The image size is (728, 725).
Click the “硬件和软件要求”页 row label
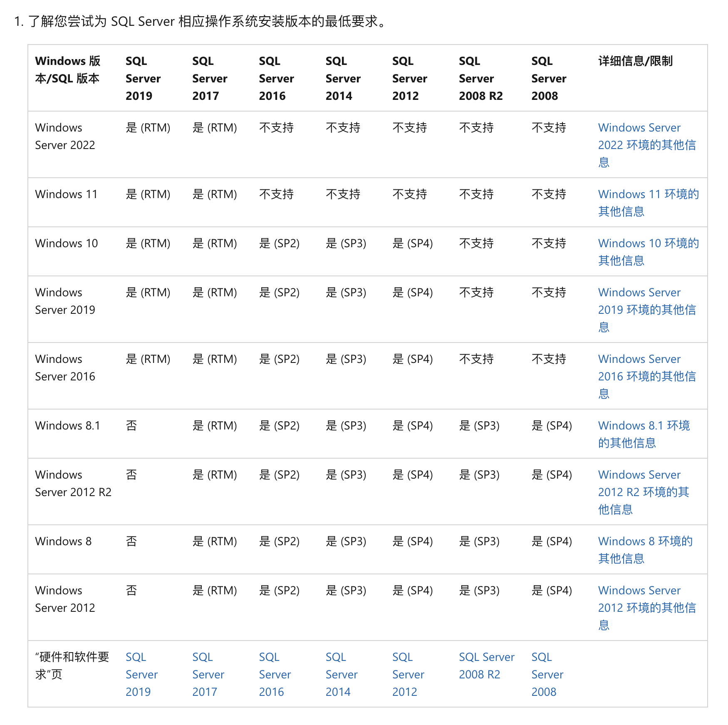point(72,665)
